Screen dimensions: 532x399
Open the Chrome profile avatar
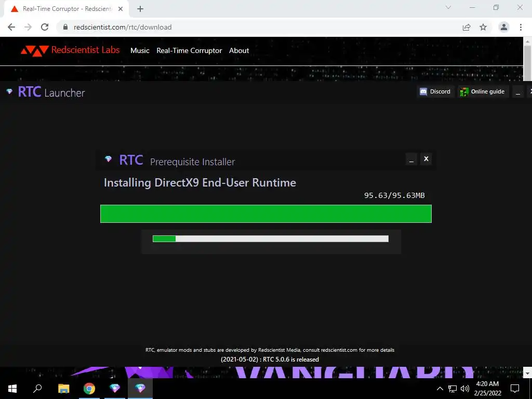click(x=504, y=27)
